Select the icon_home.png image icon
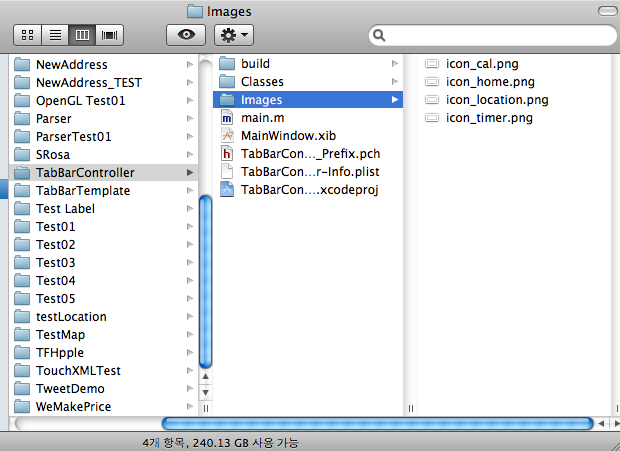The width and height of the screenshot is (620, 451). pyautogui.click(x=432, y=81)
